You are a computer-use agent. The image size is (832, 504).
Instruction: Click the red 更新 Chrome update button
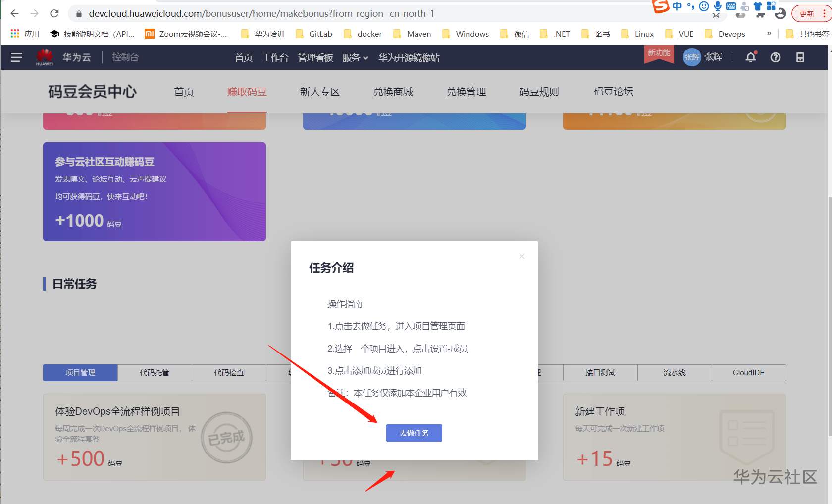click(x=810, y=14)
